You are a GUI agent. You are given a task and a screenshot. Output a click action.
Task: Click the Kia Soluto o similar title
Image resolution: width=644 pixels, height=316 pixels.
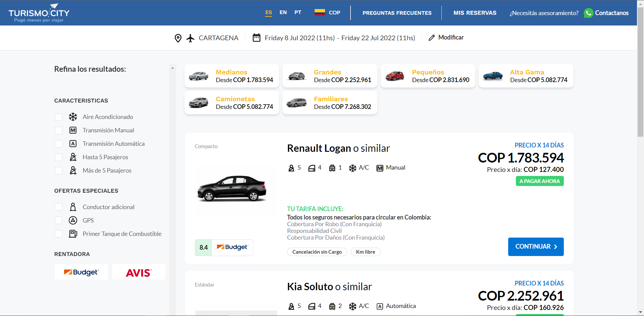(x=329, y=287)
